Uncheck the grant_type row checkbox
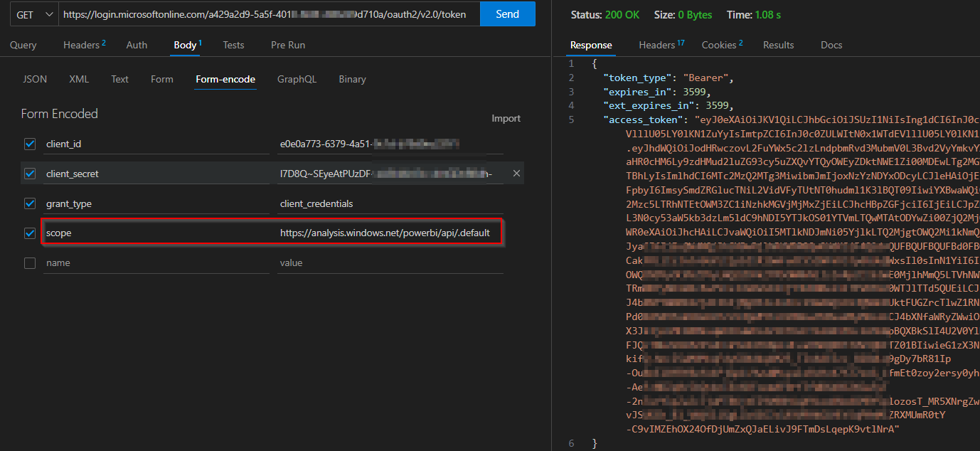The width and height of the screenshot is (980, 451). pyautogui.click(x=30, y=203)
